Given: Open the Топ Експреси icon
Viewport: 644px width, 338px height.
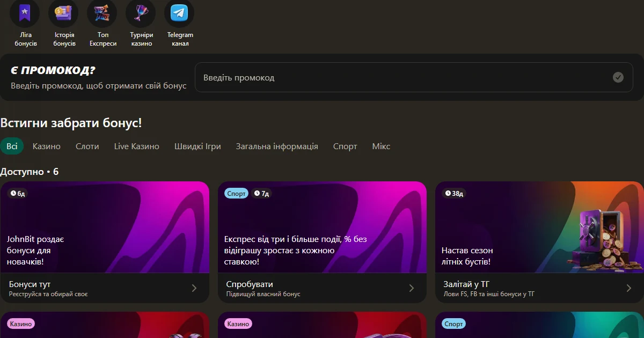Looking at the screenshot, I should [x=102, y=13].
